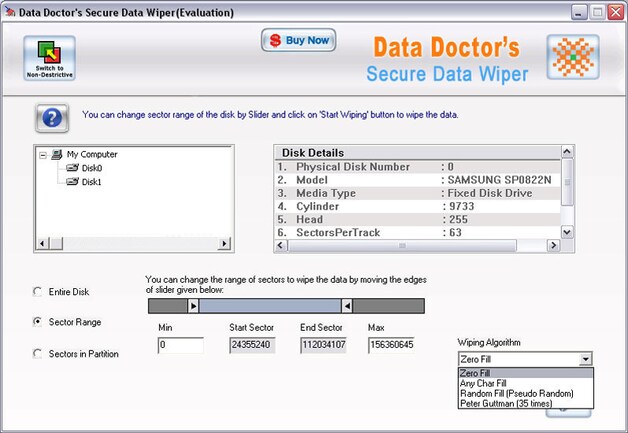This screenshot has height=433, width=628.
Task: Select the Disk0 drive icon in the tree
Action: (72, 168)
